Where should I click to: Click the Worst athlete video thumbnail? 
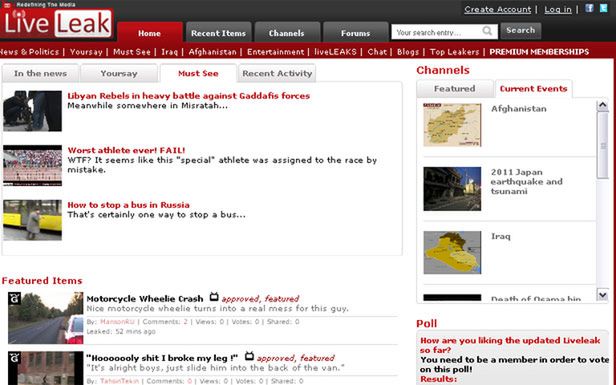tap(33, 165)
